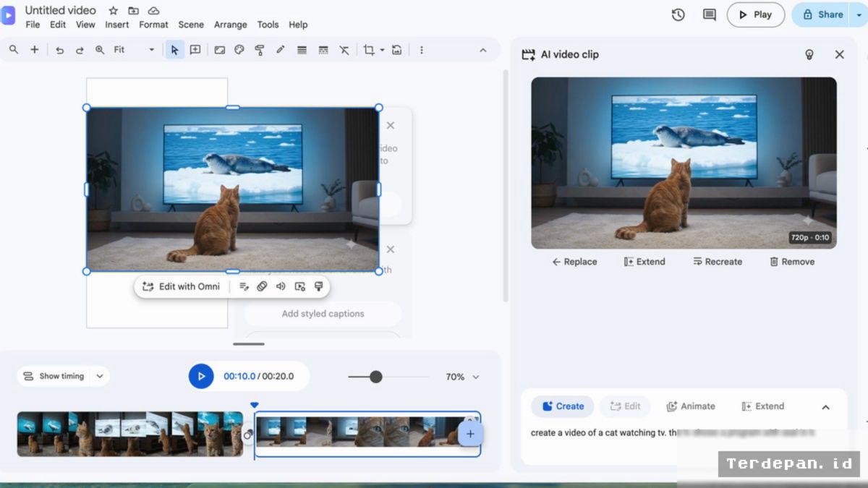This screenshot has width=868, height=488.
Task: Click the pencil border color icon
Action: [x=280, y=50]
